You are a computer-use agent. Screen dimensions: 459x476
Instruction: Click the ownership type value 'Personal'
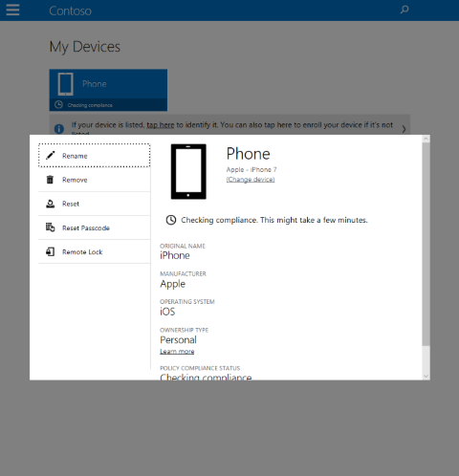(x=178, y=340)
